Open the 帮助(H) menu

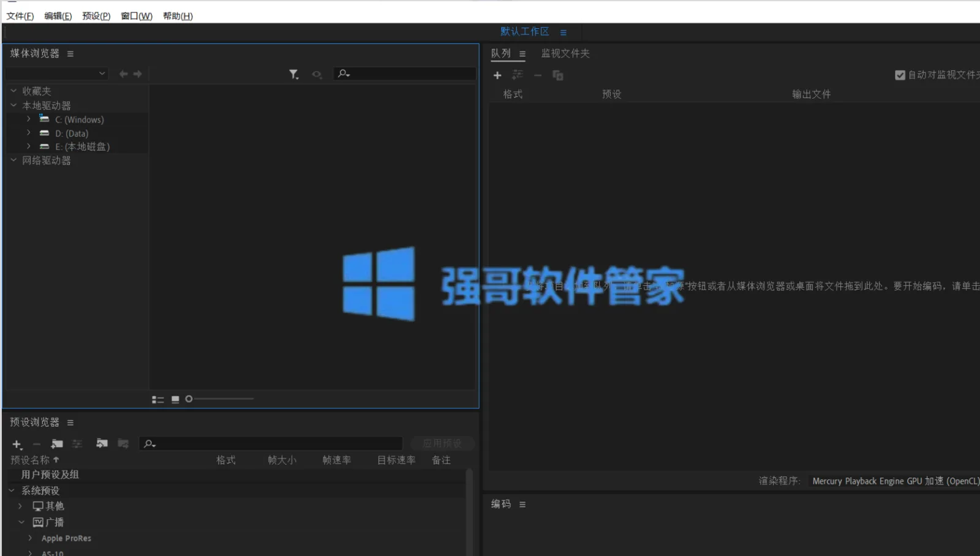point(178,16)
